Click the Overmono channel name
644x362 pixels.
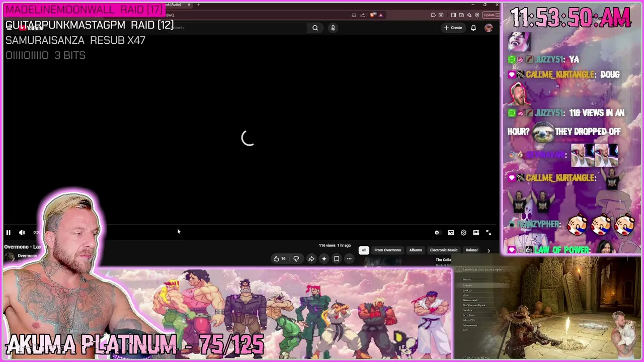point(28,256)
